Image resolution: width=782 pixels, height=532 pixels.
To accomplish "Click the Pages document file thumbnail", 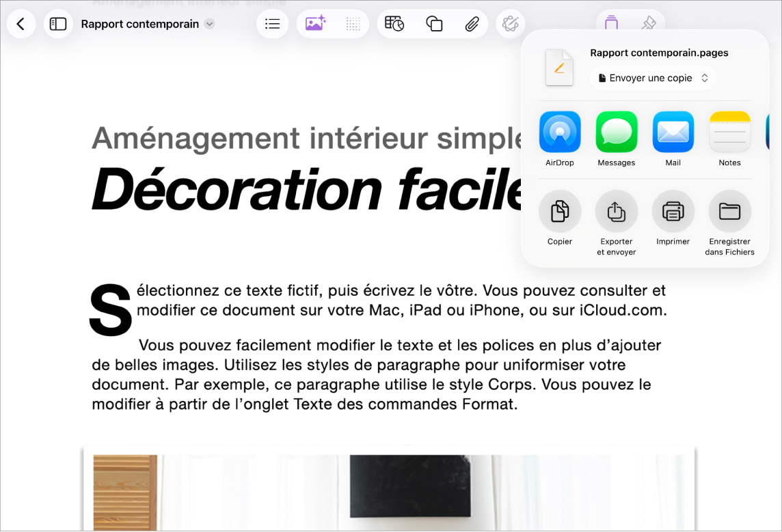I will [x=559, y=68].
